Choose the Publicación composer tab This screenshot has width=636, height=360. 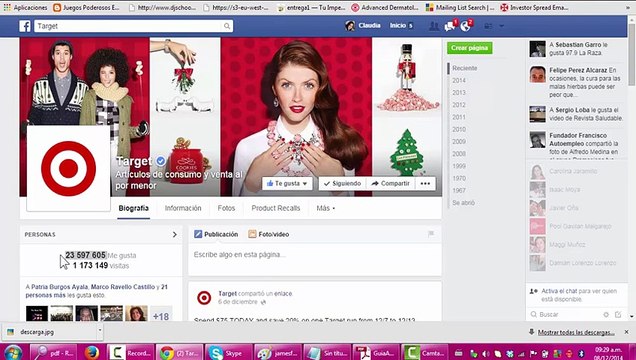point(216,234)
